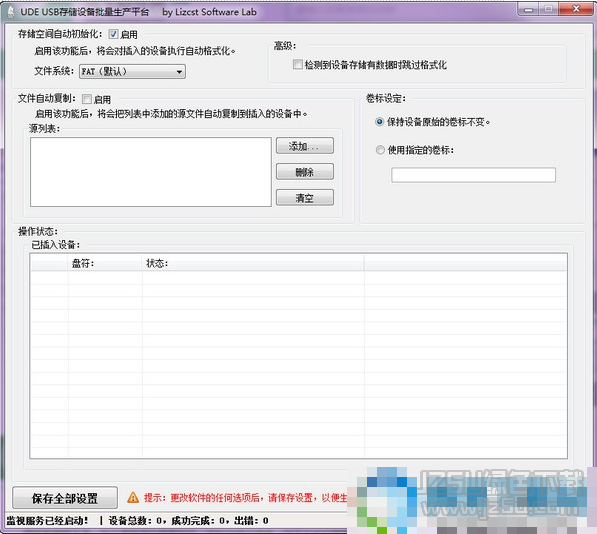Click the 状态 column header

pos(253,263)
